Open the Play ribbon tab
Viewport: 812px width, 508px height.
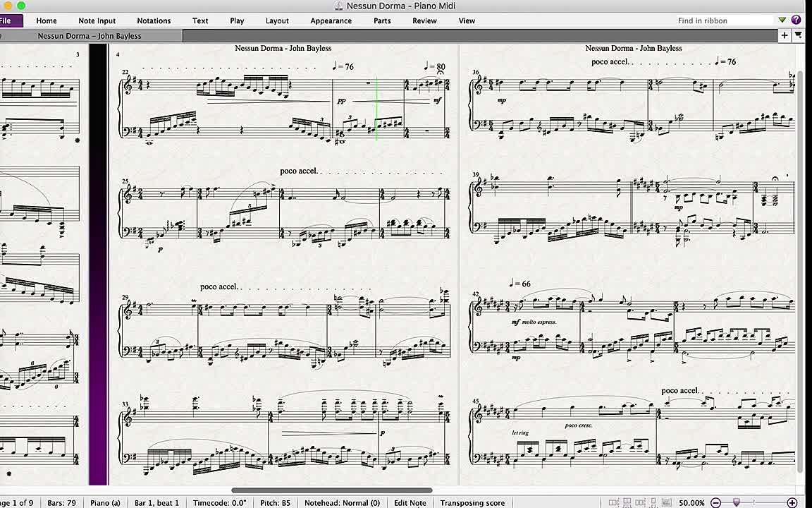pyautogui.click(x=237, y=20)
